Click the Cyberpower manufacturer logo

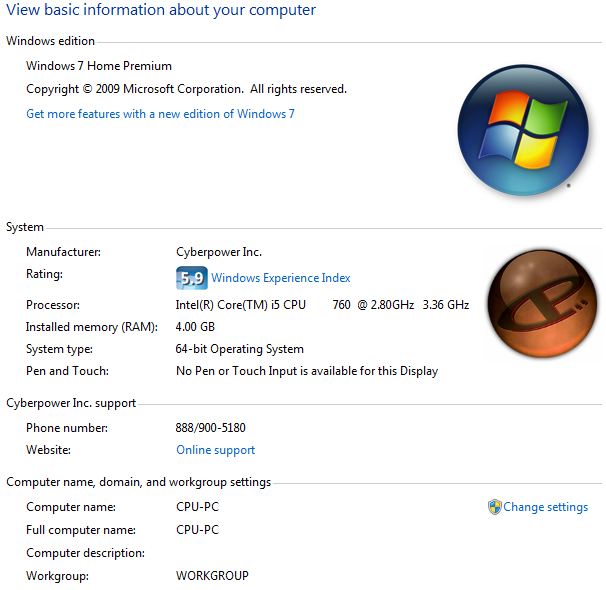click(542, 303)
